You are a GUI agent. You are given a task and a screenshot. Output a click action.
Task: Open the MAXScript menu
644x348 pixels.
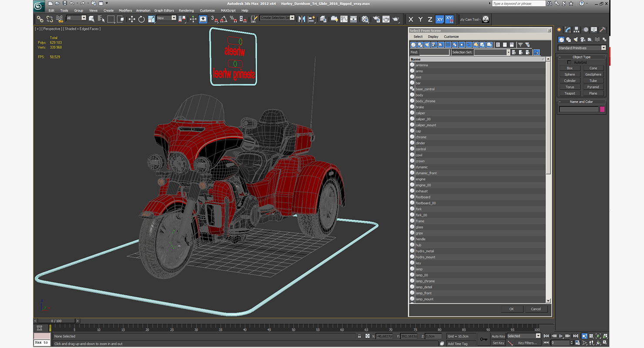228,10
